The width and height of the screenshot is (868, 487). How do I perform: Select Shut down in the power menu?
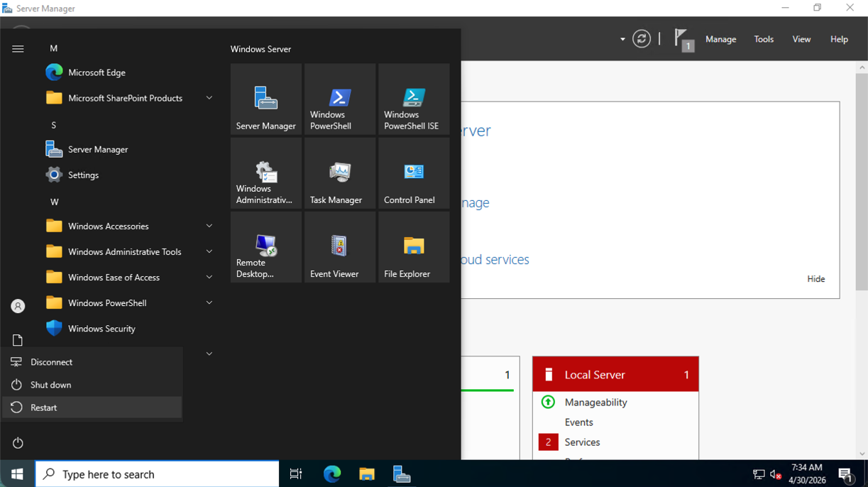(x=92, y=385)
